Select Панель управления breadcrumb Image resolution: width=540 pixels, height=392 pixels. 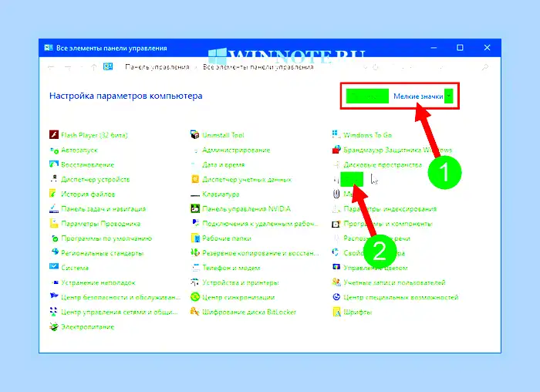157,67
